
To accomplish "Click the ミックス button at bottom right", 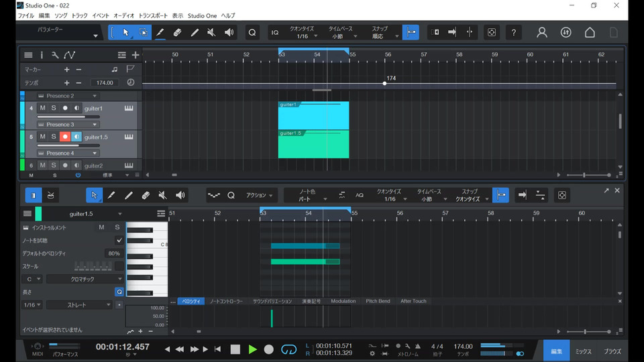I will pyautogui.click(x=583, y=351).
